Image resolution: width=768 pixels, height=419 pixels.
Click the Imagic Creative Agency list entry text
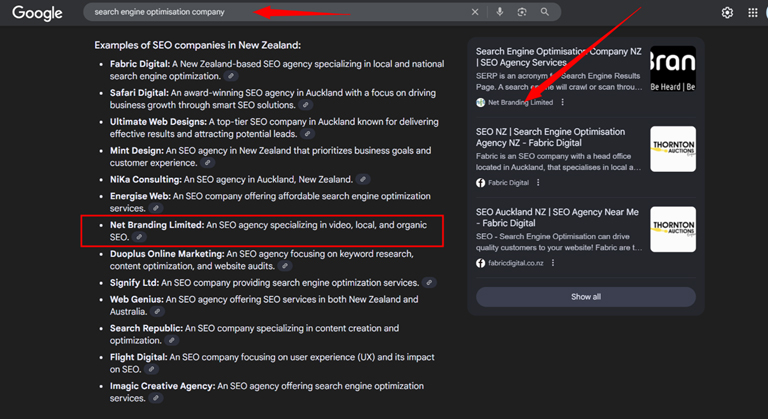pyautogui.click(x=266, y=393)
